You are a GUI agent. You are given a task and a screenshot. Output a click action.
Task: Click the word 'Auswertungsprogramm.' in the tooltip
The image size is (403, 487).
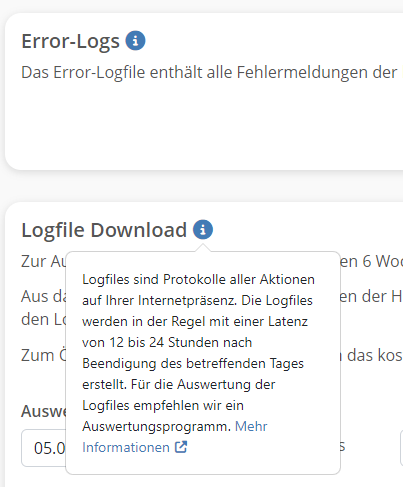pyautogui.click(x=157, y=426)
